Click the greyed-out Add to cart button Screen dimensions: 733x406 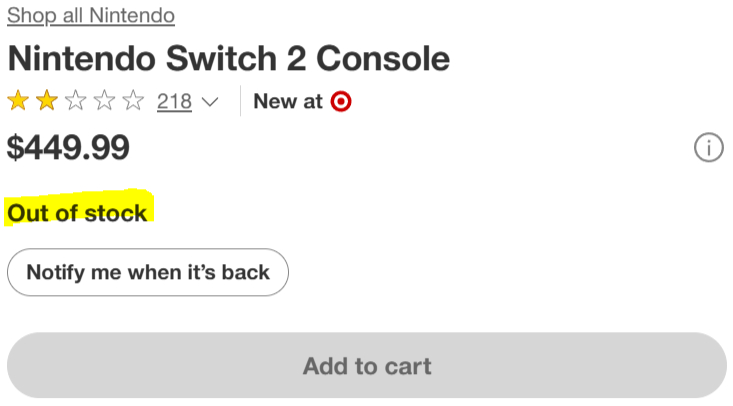click(x=367, y=366)
